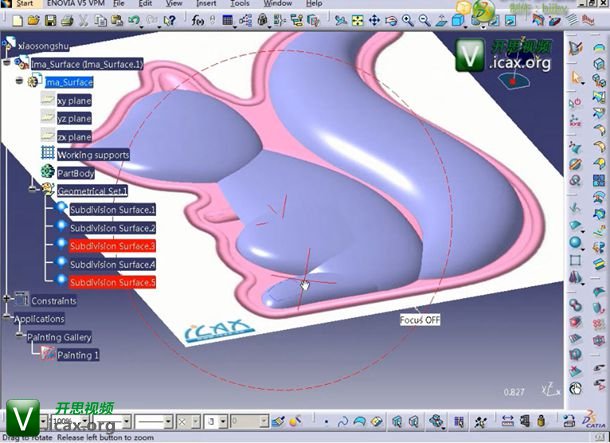Undo the last action
This screenshot has height=443, width=610.
133,19
